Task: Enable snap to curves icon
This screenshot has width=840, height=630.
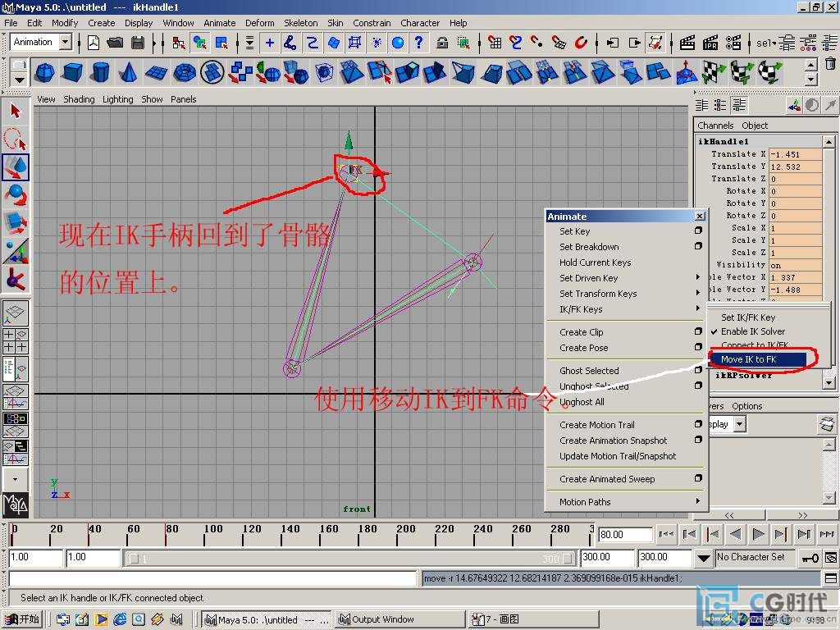Action: (x=517, y=43)
